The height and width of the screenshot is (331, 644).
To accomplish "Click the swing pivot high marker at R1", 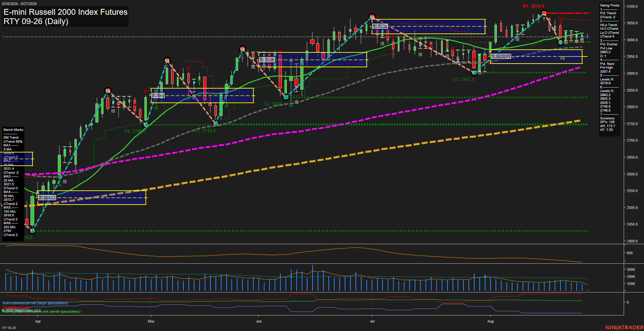I will (544, 13).
